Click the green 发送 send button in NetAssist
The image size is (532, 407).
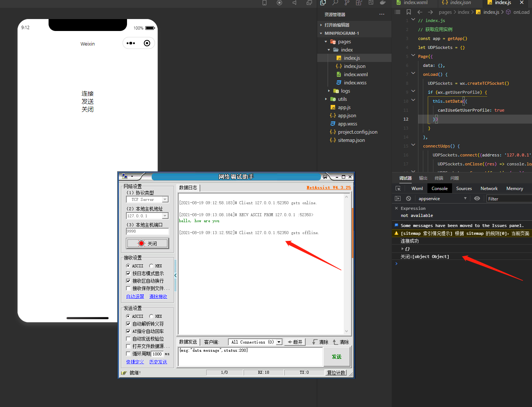337,357
